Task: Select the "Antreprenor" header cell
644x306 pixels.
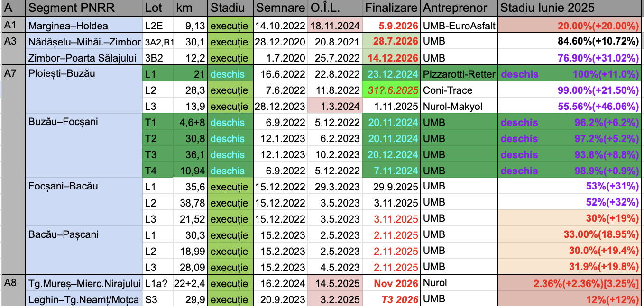Action: pos(459,9)
